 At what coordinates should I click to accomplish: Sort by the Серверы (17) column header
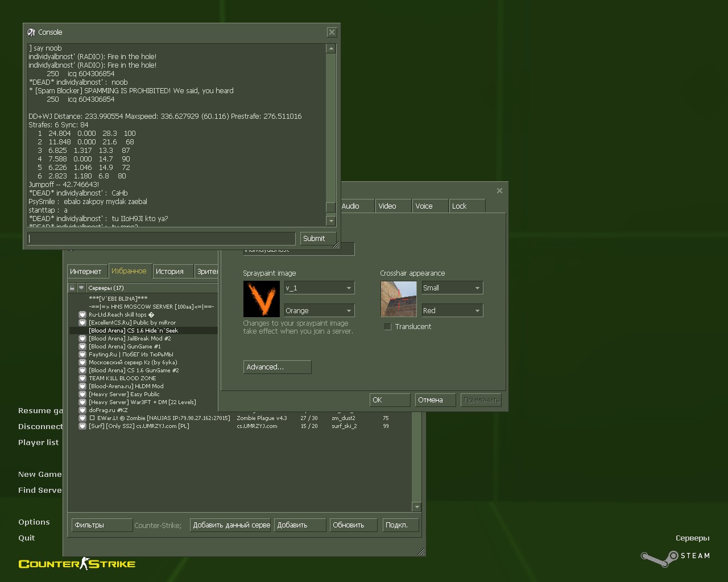point(151,288)
